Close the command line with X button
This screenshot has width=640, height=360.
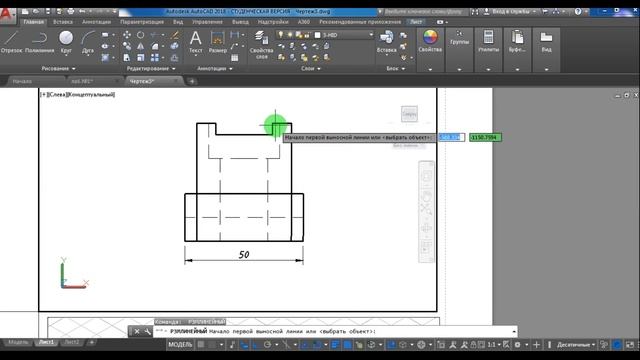[137, 331]
